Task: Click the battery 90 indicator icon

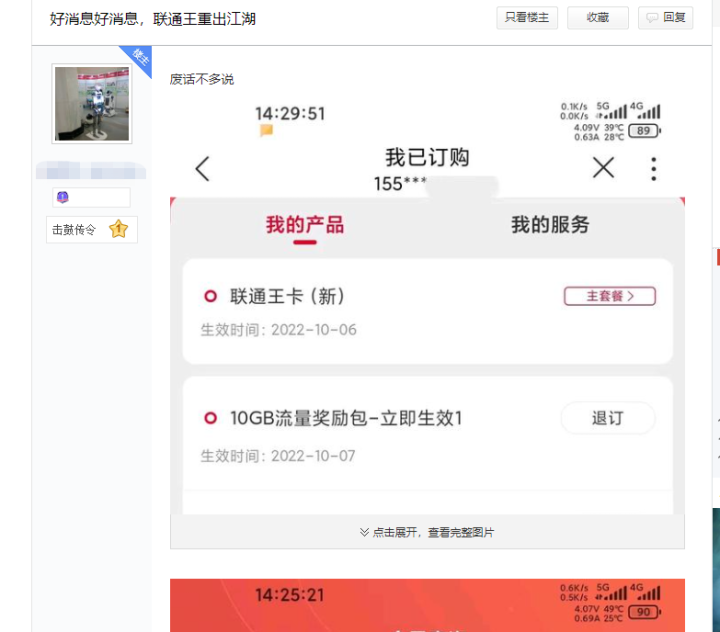Action: coord(644,612)
